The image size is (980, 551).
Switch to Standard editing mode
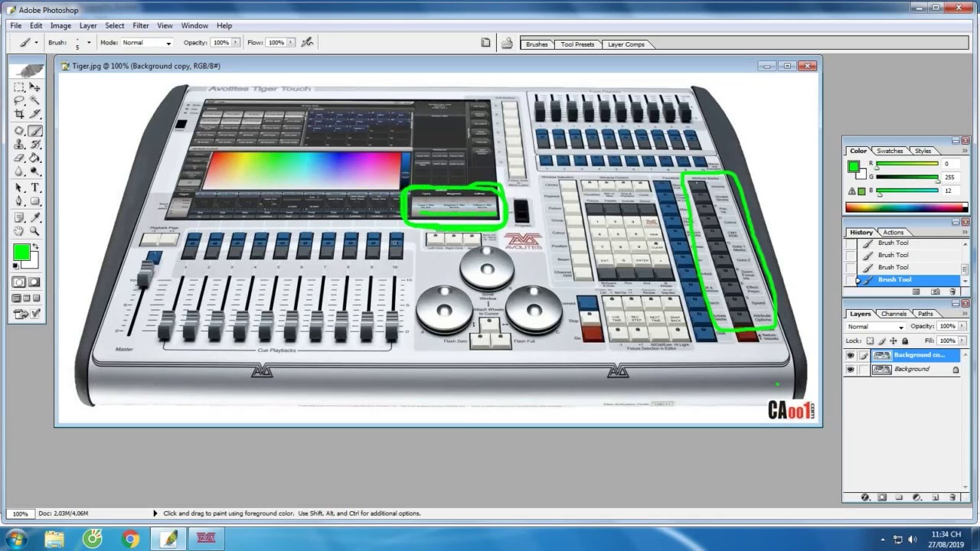(x=19, y=282)
